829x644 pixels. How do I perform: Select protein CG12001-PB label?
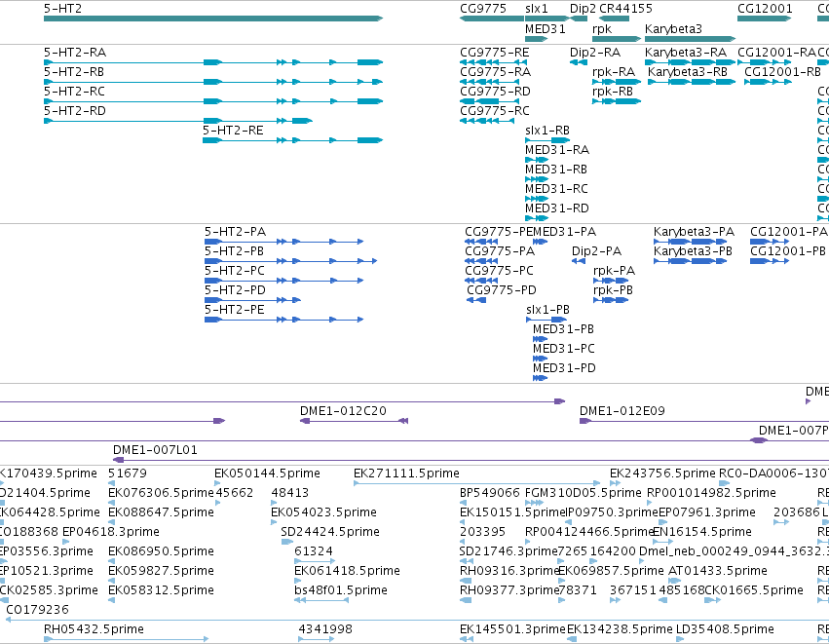[x=788, y=251]
